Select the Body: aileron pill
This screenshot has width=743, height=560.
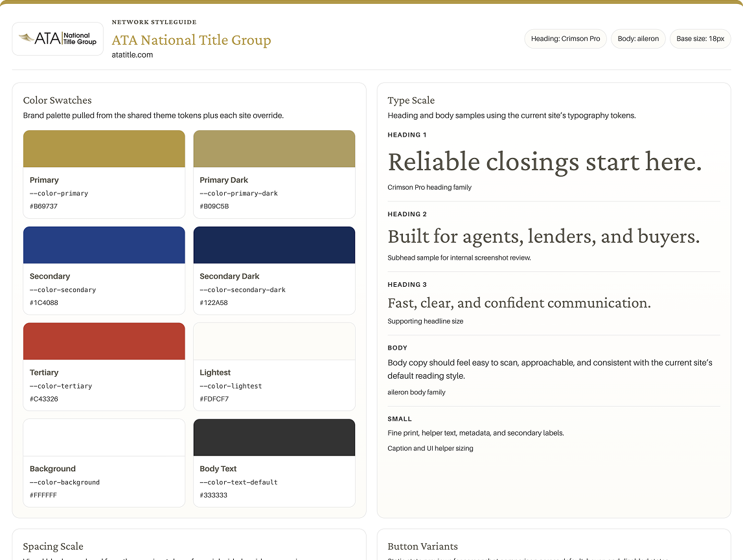[637, 39]
